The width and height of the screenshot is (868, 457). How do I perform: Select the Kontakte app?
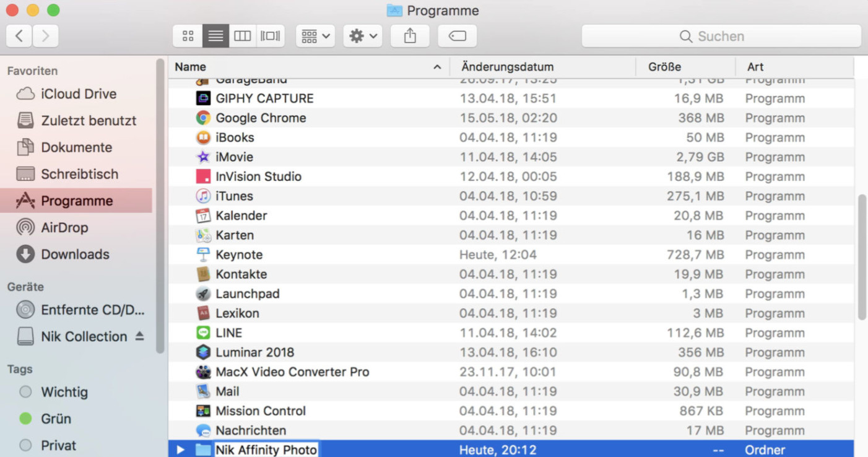pos(511,274)
